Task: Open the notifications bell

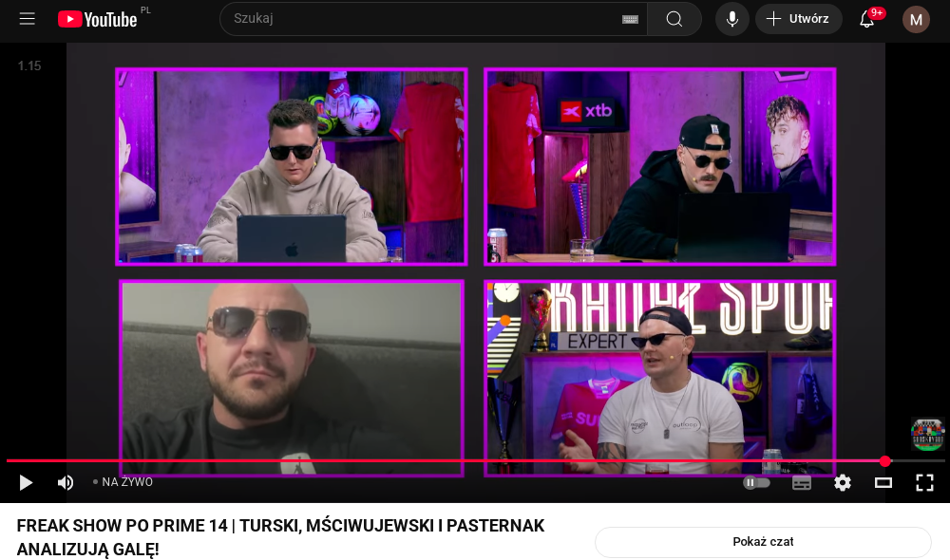Action: click(866, 19)
